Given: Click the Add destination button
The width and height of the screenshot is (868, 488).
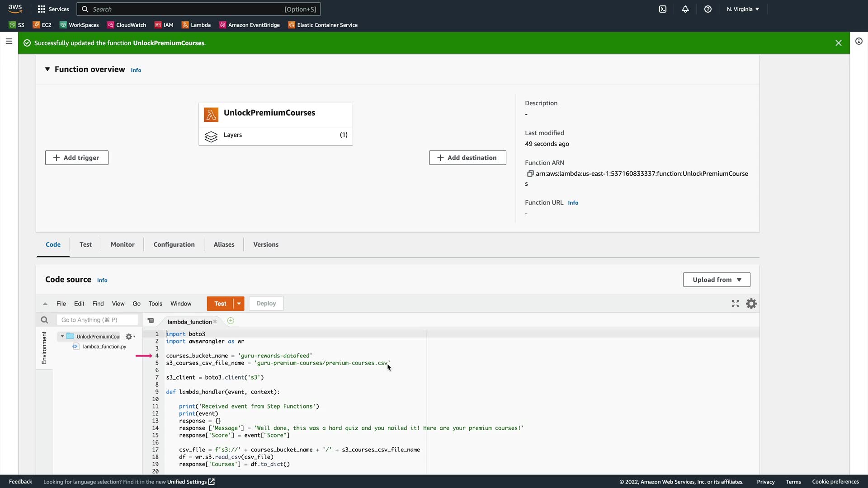Looking at the screenshot, I should pyautogui.click(x=467, y=158).
